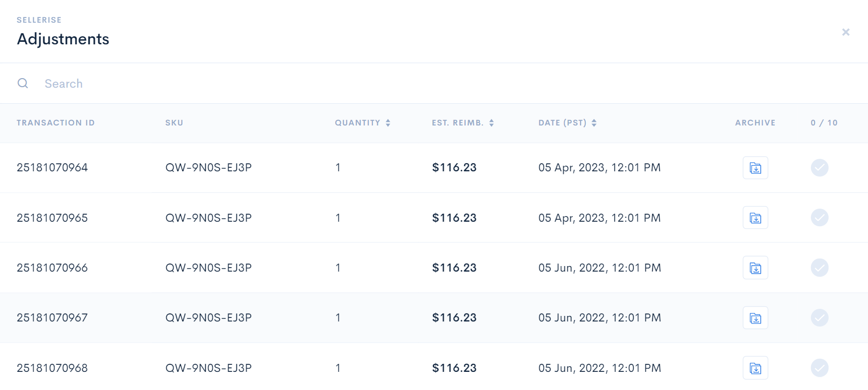Tick the circle for transaction 25181070968
Screen dimensions: 868x390
pyautogui.click(x=820, y=368)
